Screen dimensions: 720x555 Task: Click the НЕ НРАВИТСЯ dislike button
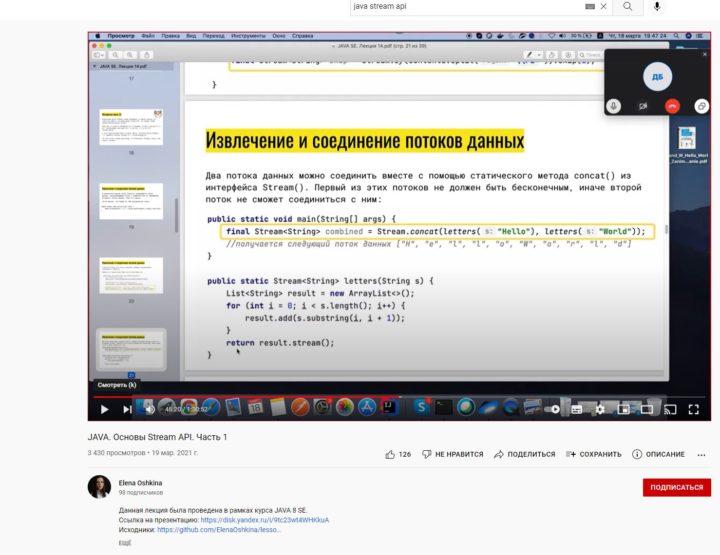coord(453,454)
